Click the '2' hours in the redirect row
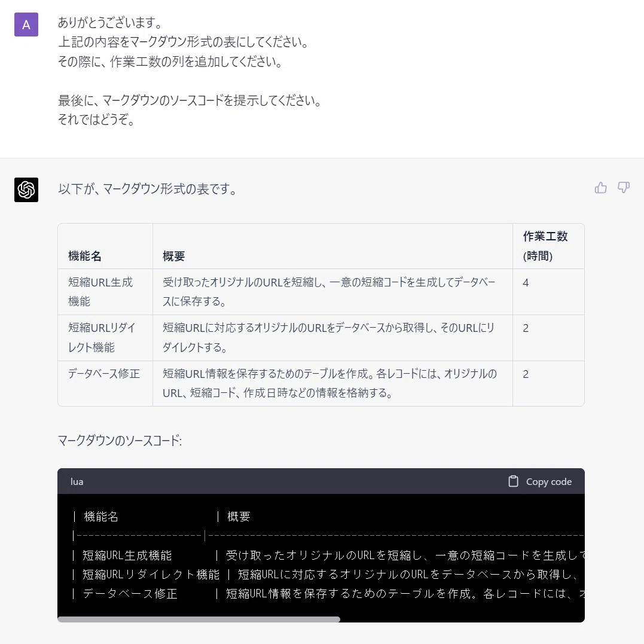 pyautogui.click(x=526, y=328)
